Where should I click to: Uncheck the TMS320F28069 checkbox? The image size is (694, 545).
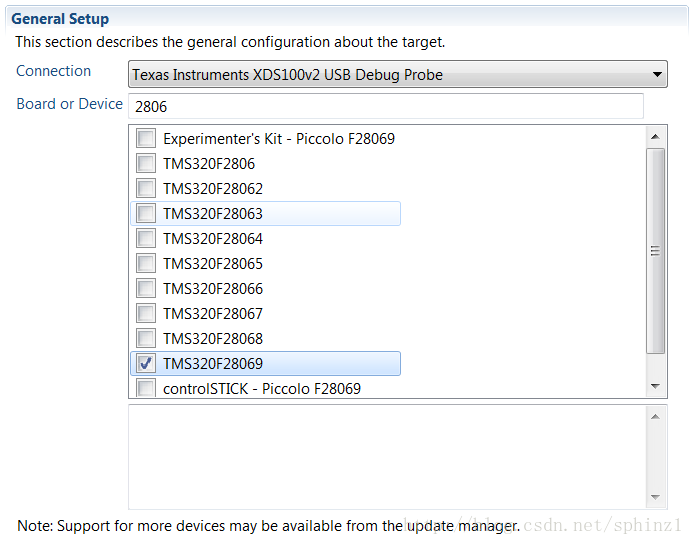[x=146, y=363]
